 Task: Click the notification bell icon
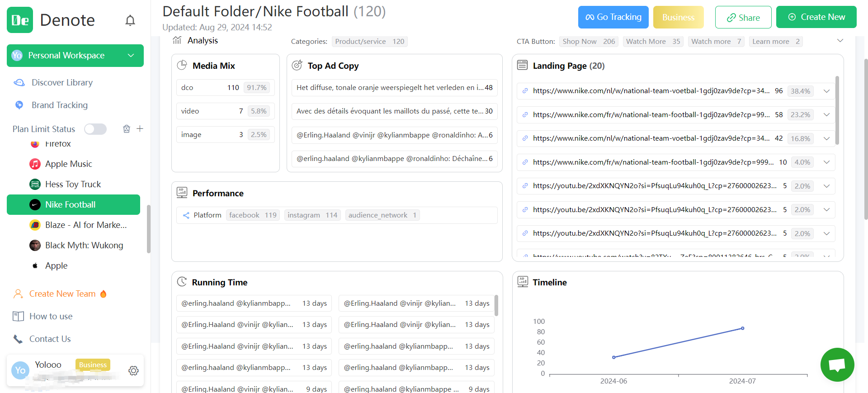point(130,20)
